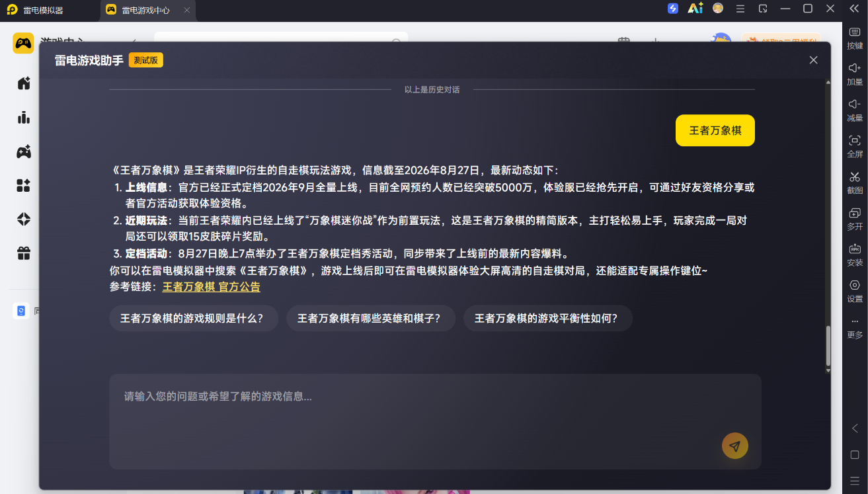
Task: Click the Android recent apps lines icon
Action: point(855,481)
